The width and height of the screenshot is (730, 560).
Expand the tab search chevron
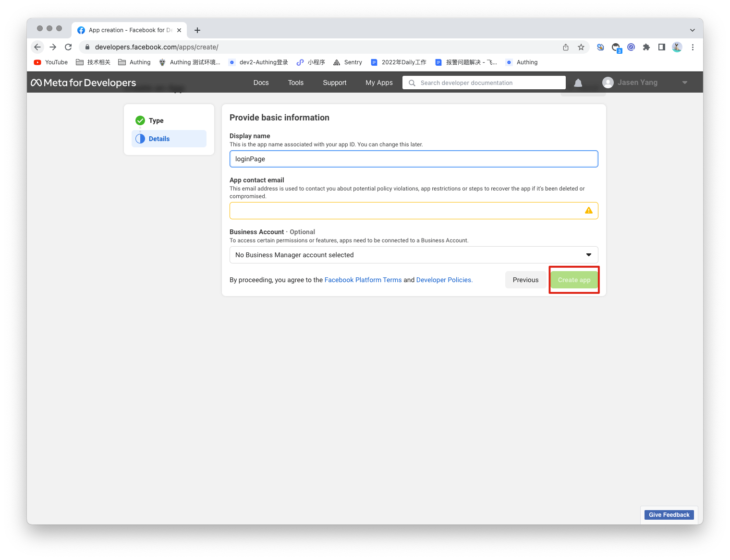coord(692,30)
